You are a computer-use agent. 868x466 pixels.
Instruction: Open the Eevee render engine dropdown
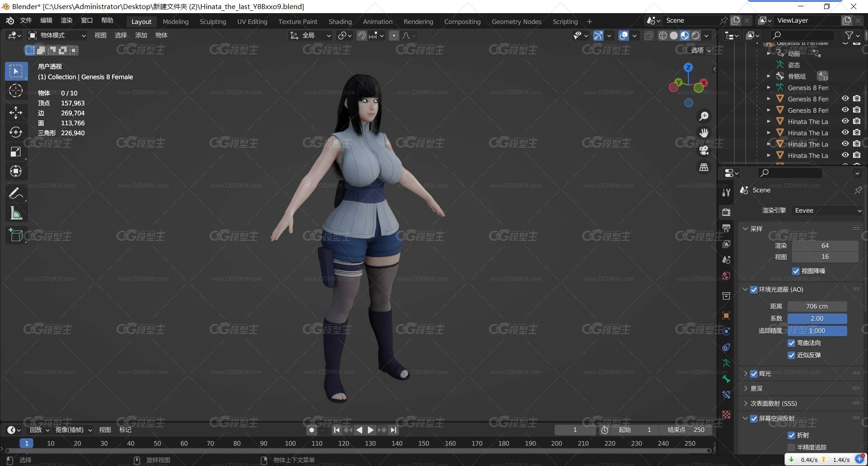[827, 210]
